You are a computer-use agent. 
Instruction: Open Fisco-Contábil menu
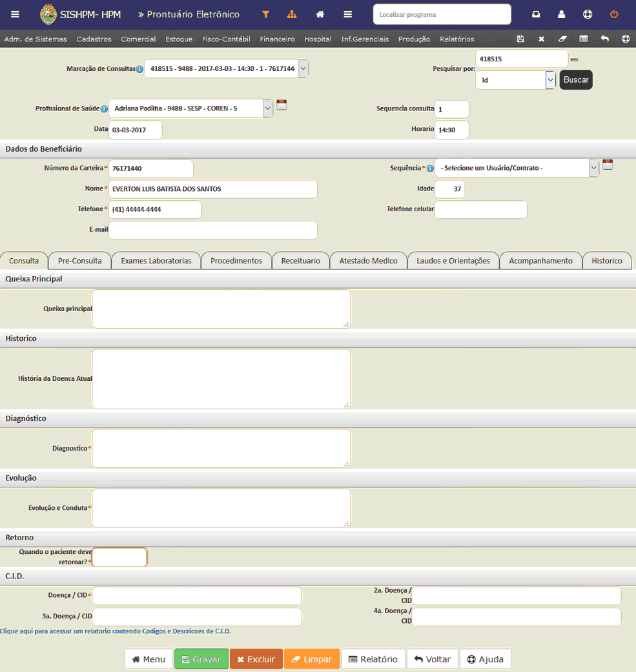226,39
